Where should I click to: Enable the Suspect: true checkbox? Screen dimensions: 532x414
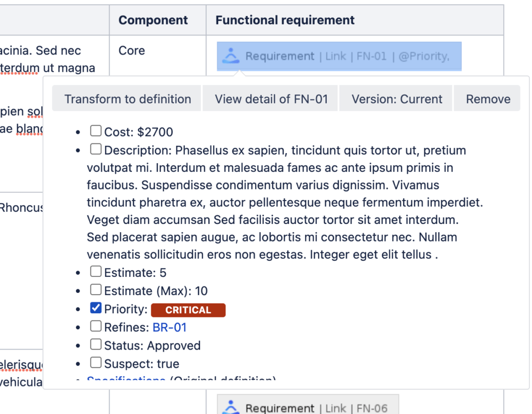coord(96,363)
